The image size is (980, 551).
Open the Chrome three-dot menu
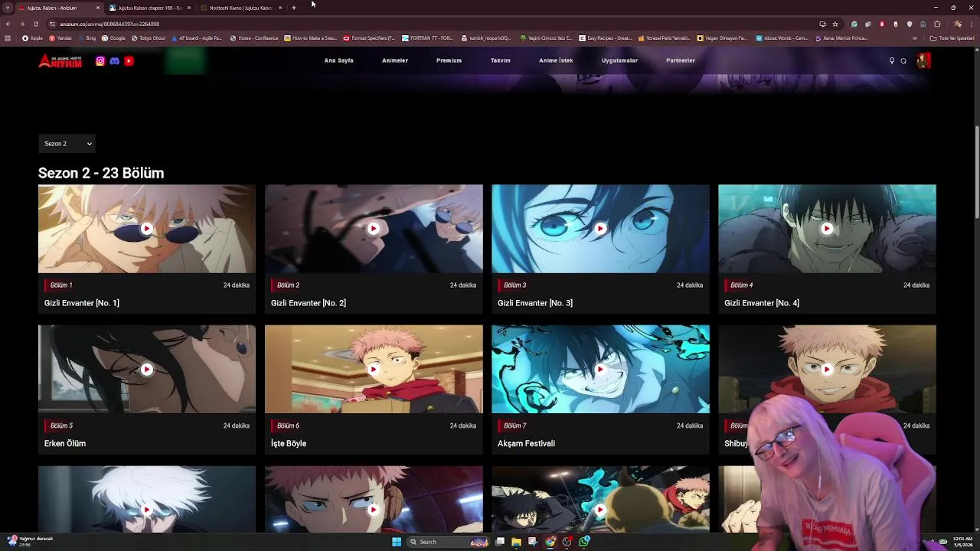[x=971, y=24]
